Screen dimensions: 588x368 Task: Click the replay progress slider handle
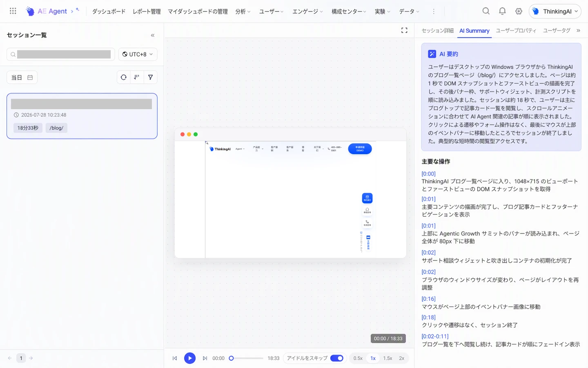pyautogui.click(x=231, y=358)
